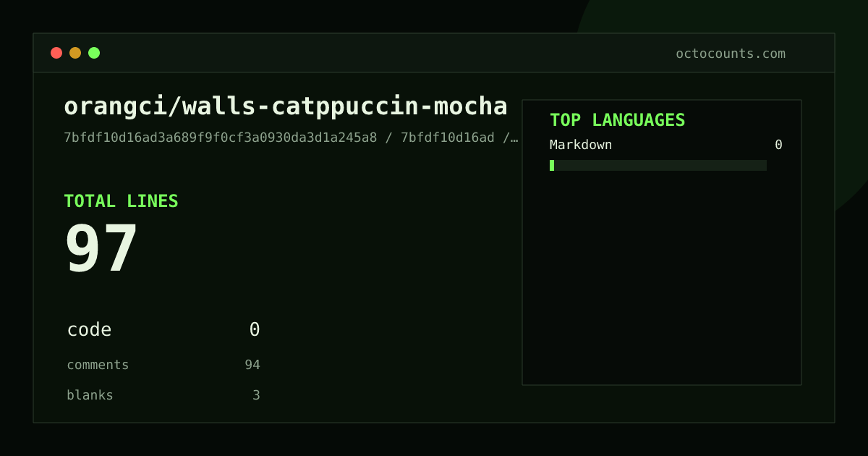Select the orangci/walls-catppuccin-mocha repository title

(x=286, y=106)
